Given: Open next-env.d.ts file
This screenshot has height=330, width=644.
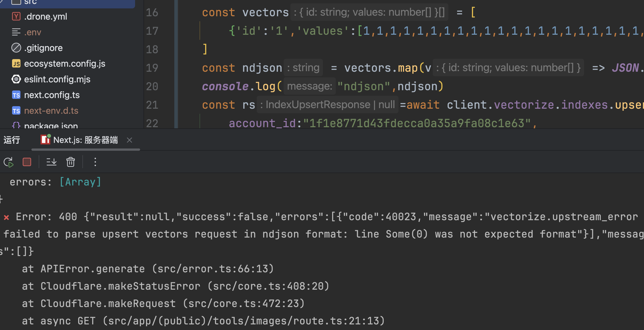Looking at the screenshot, I should (x=51, y=111).
